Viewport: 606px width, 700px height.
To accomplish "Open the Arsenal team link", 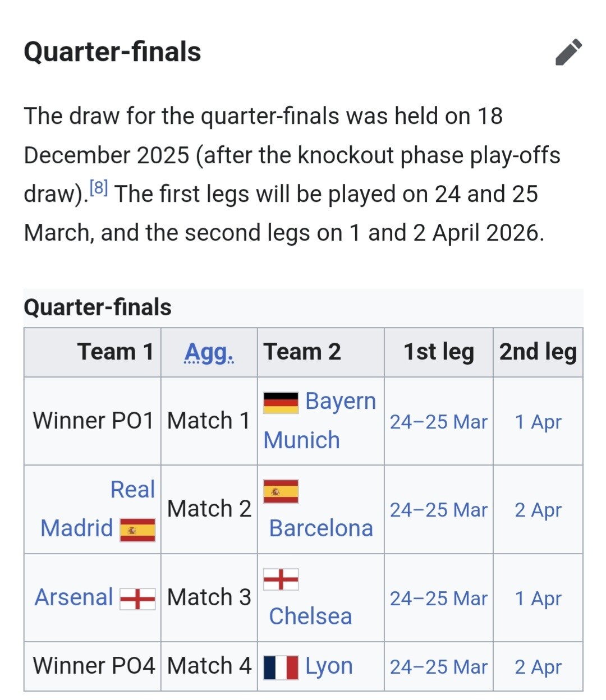I will [x=74, y=597].
